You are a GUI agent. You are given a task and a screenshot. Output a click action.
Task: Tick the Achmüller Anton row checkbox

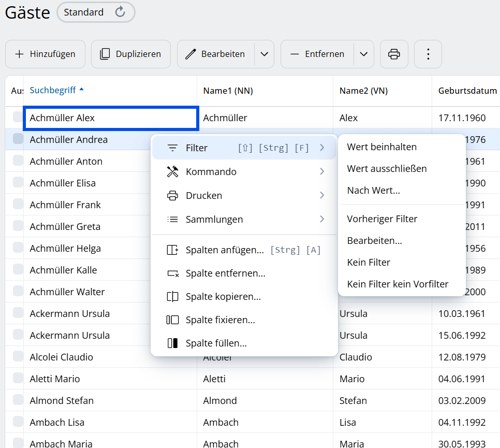[18, 160]
